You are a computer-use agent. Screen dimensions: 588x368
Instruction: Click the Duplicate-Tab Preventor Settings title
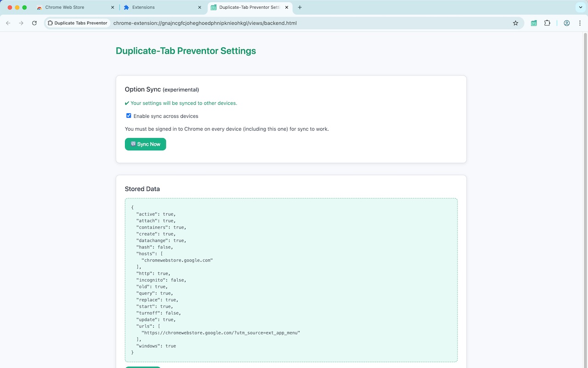[x=186, y=51]
